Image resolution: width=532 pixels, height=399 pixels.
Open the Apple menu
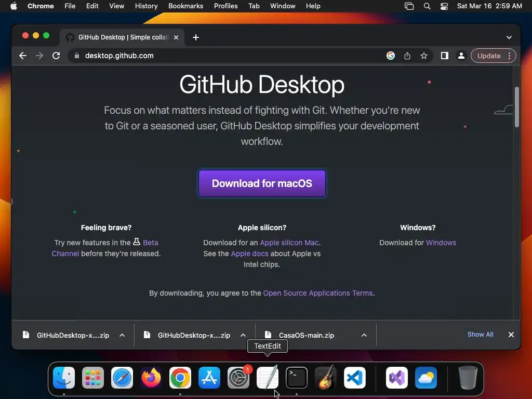[x=14, y=6]
